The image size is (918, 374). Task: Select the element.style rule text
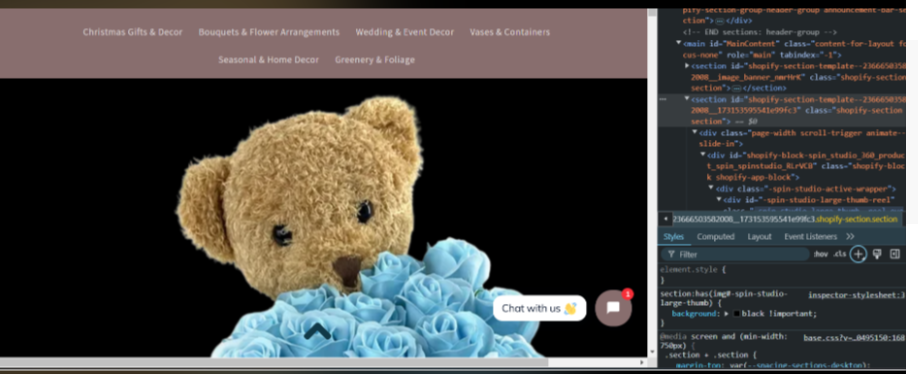pyautogui.click(x=693, y=270)
